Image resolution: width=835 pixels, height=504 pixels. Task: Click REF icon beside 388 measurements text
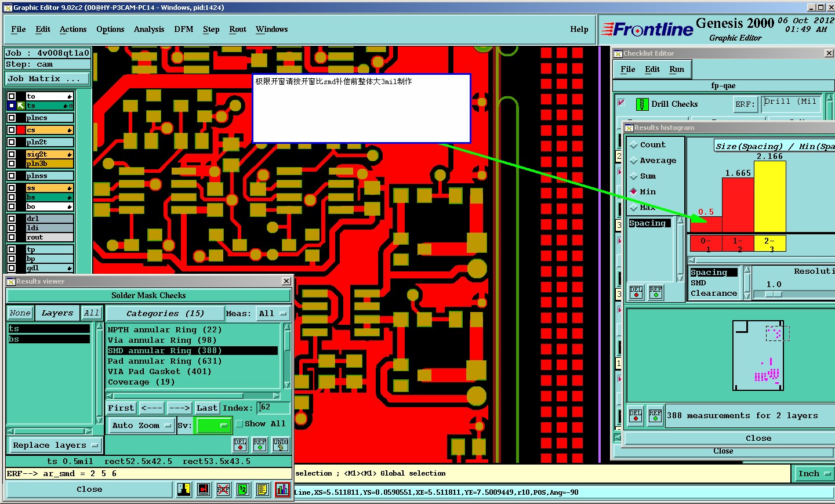655,416
